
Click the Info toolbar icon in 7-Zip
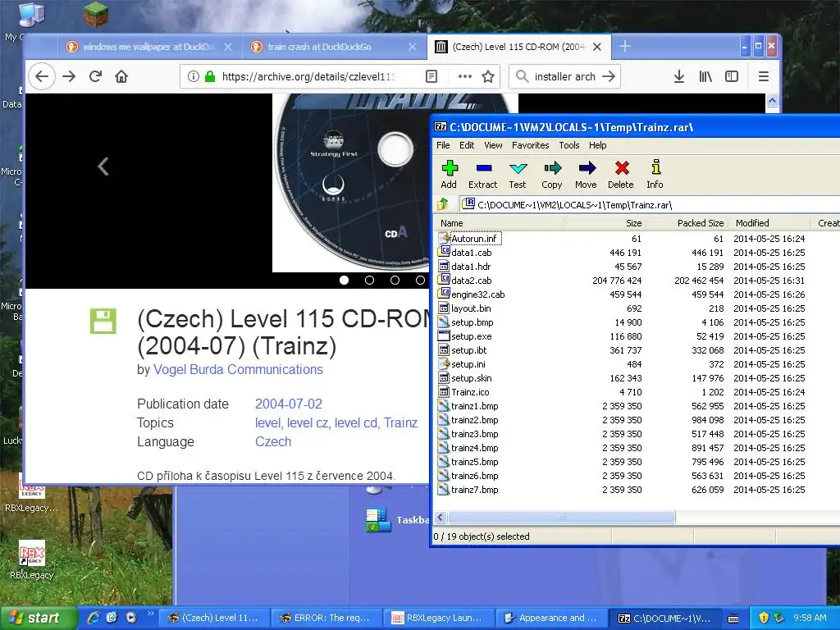coord(655,175)
